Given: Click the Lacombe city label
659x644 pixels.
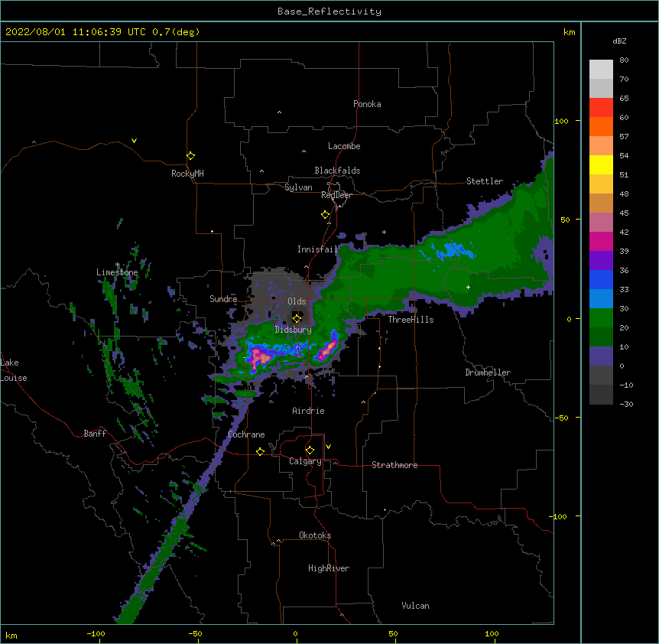Looking at the screenshot, I should point(344,146).
